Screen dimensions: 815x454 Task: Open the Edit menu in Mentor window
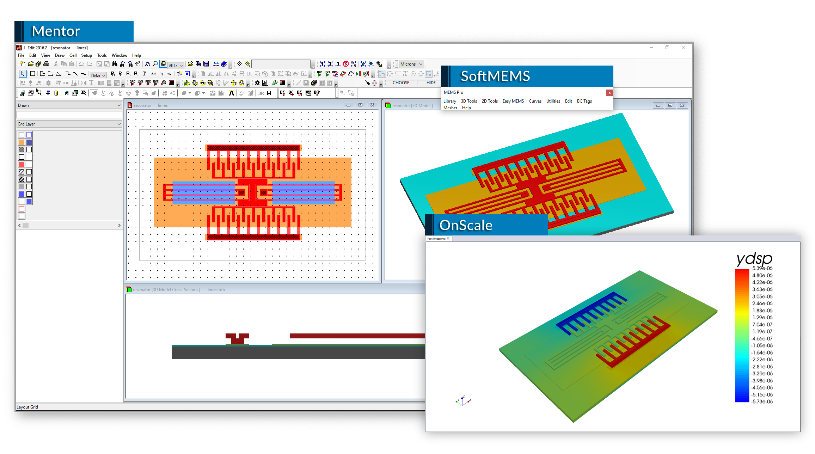(32, 55)
